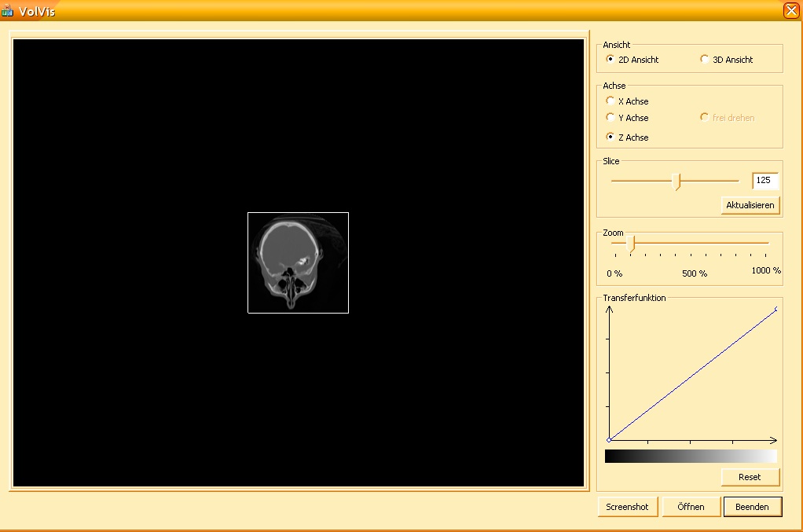Click the skull CT slice image

298,262
